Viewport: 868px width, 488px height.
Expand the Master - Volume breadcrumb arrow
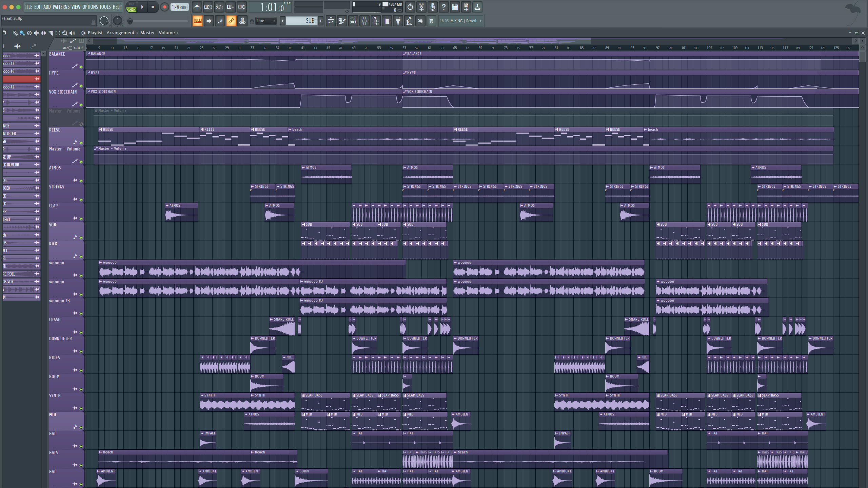(178, 33)
